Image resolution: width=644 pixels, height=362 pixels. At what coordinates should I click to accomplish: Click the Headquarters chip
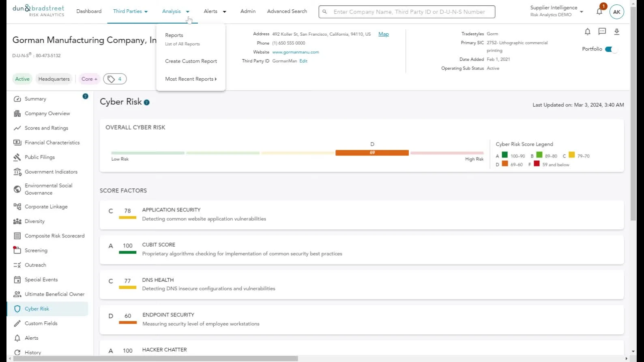click(x=54, y=79)
